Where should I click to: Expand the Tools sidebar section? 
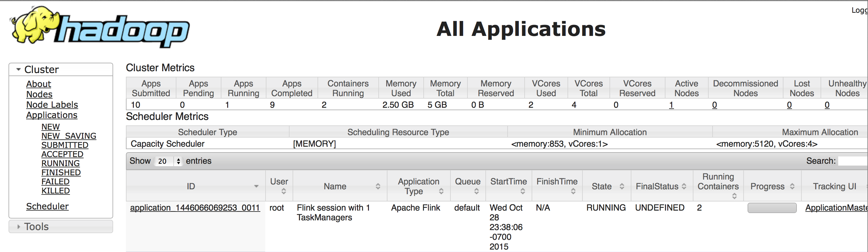point(19,226)
